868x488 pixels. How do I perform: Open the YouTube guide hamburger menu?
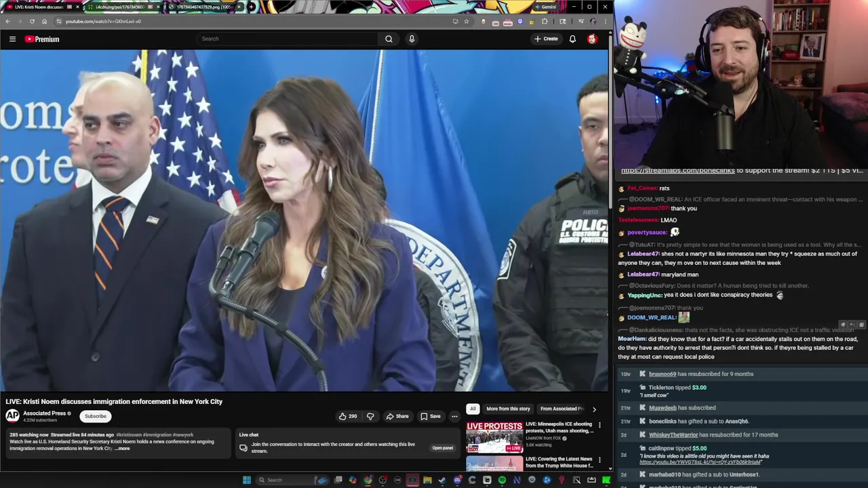(12, 39)
